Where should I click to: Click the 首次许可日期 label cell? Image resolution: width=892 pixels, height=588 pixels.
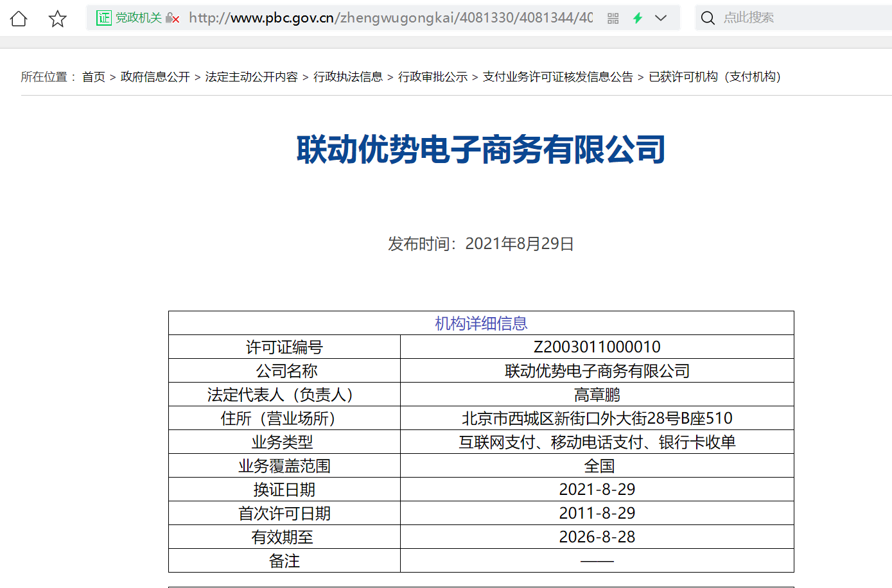coord(284,514)
